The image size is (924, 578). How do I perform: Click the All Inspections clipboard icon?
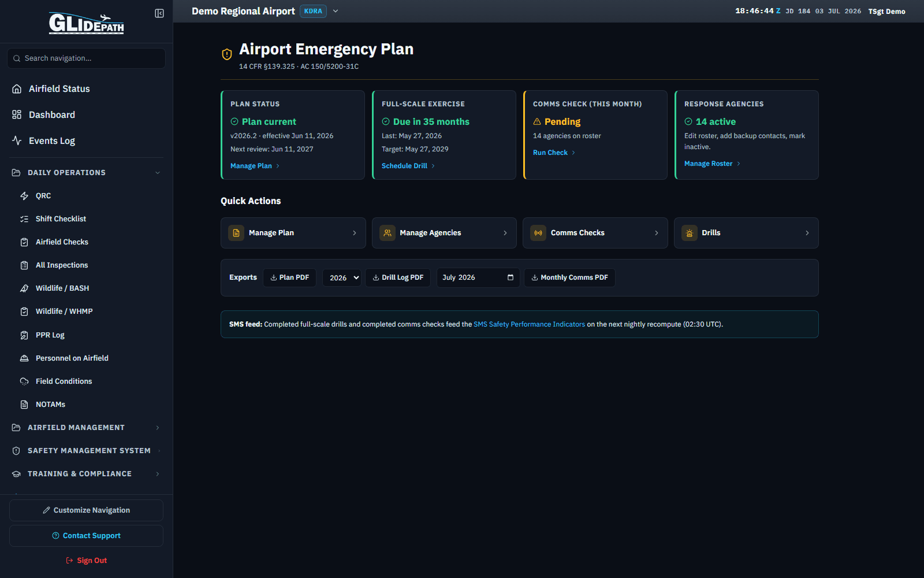tap(24, 265)
